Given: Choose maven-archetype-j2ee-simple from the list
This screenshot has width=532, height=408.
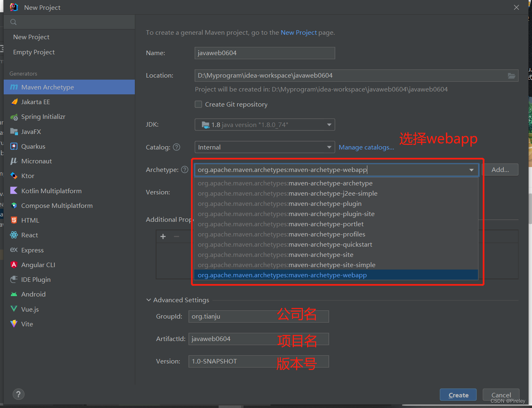Looking at the screenshot, I should (x=336, y=193).
